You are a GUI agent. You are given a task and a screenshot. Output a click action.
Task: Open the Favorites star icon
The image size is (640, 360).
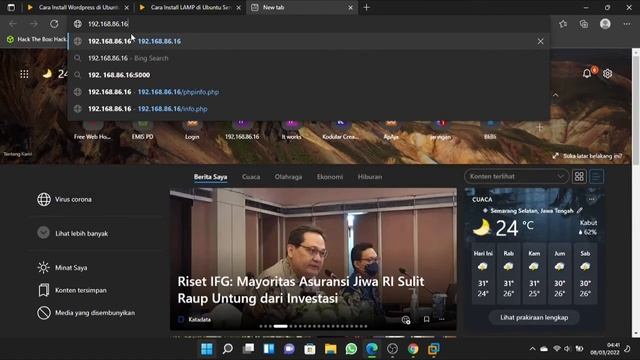(x=563, y=24)
